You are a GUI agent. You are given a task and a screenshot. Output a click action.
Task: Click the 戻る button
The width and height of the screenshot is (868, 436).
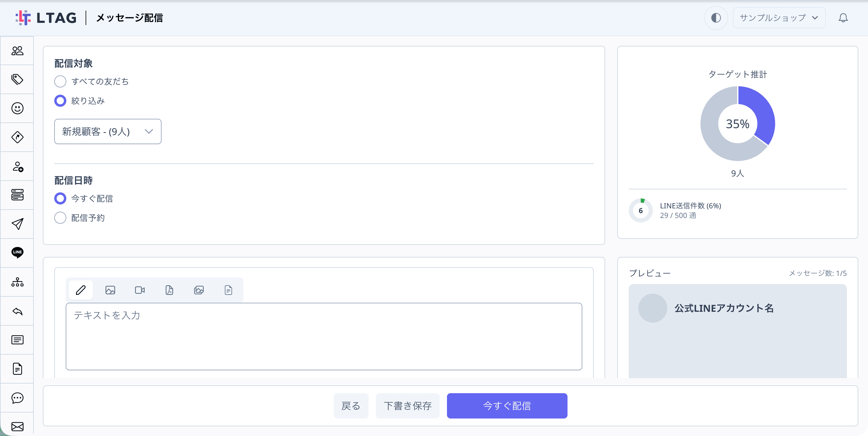(351, 406)
